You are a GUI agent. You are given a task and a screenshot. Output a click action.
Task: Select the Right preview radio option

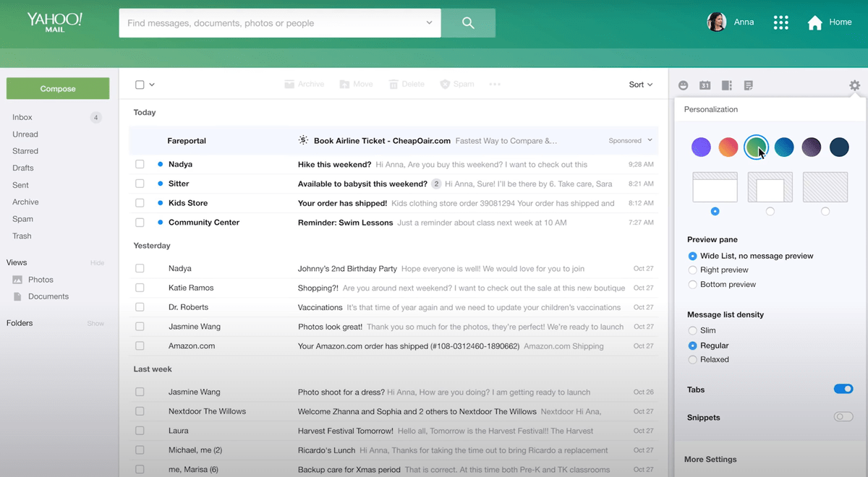(x=693, y=270)
